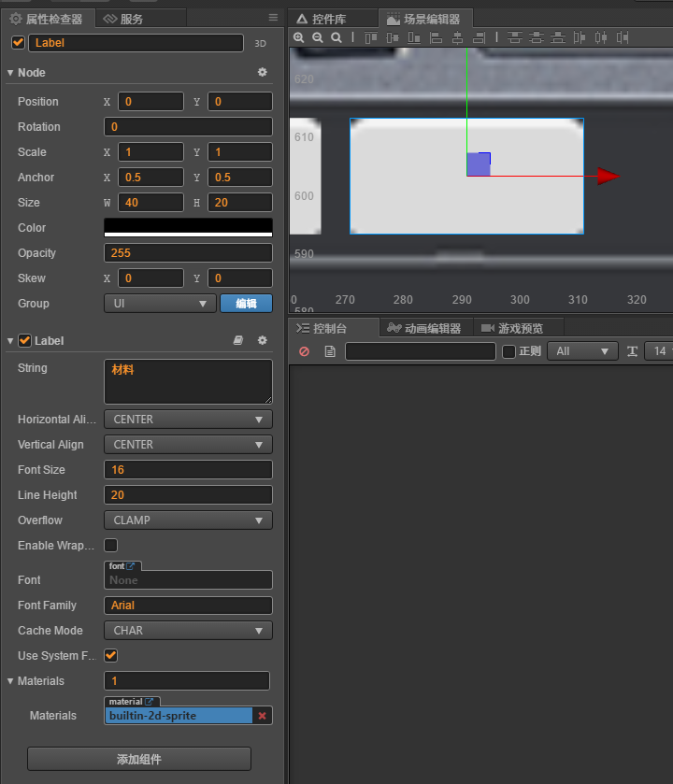Image resolution: width=673 pixels, height=784 pixels.
Task: Click the String text area
Action: point(188,381)
